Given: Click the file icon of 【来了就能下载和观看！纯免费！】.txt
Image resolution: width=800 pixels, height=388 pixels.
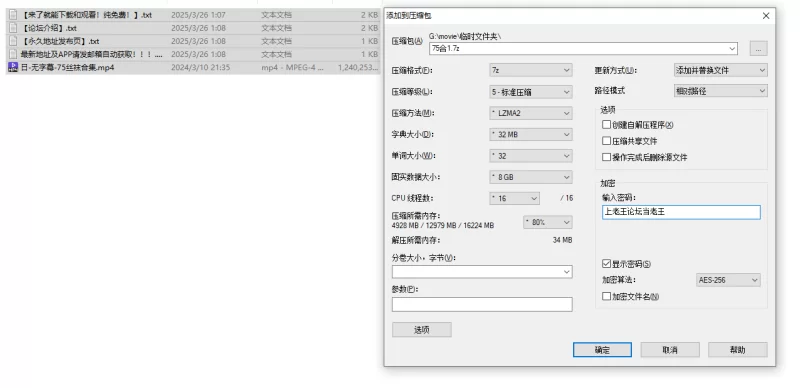Looking at the screenshot, I should coord(13,15).
